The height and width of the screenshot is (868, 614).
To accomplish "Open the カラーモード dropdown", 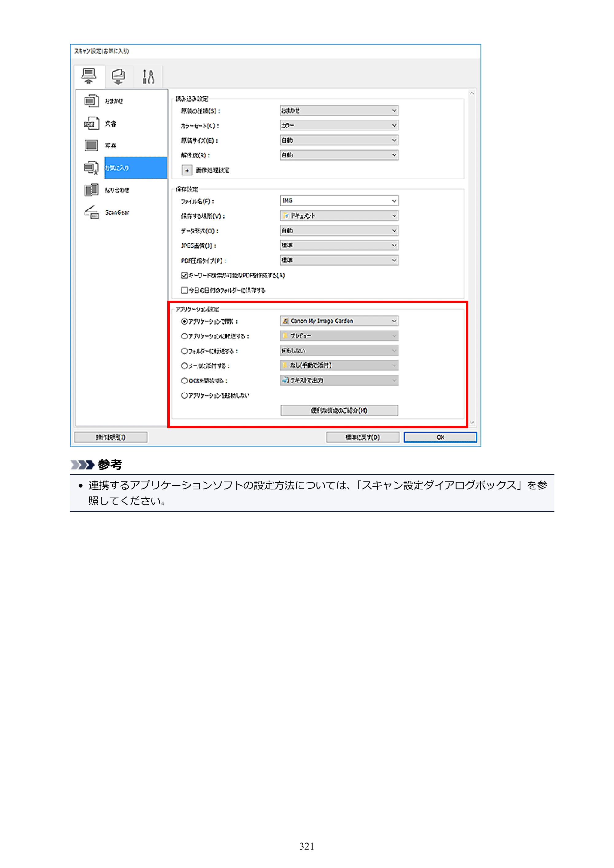I will coord(339,125).
